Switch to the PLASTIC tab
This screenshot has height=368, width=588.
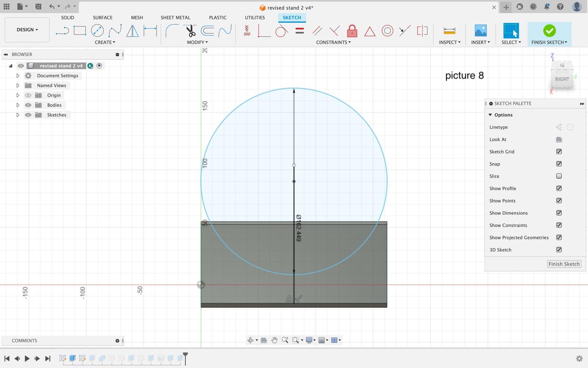tap(218, 18)
